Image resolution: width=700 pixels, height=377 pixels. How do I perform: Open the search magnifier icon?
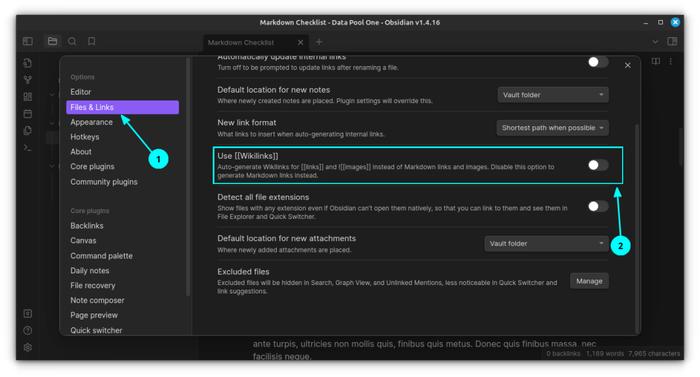coord(72,42)
